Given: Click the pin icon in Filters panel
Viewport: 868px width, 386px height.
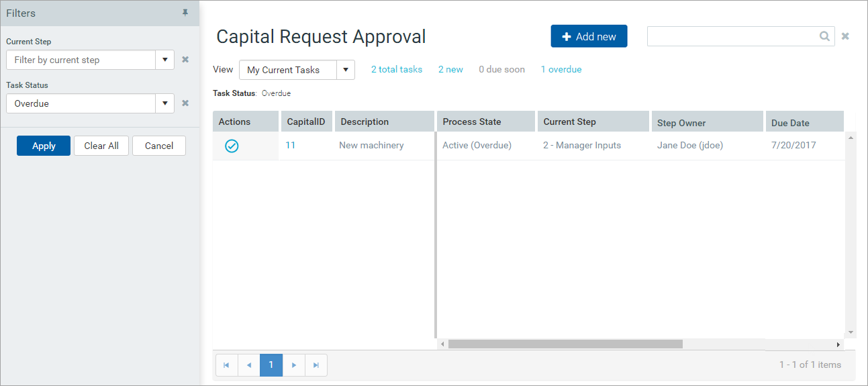Looking at the screenshot, I should point(185,13).
